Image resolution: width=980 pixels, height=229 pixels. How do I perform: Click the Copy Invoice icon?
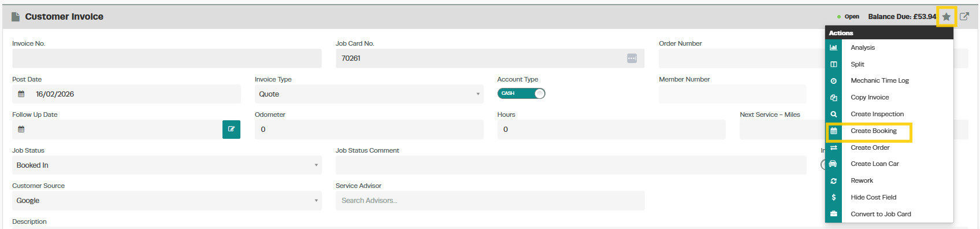pos(833,98)
